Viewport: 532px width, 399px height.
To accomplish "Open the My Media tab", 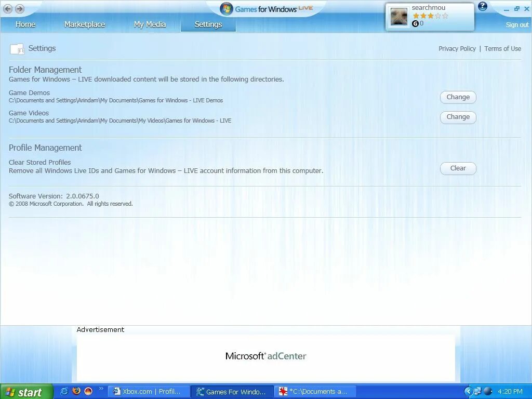I will pos(150,24).
